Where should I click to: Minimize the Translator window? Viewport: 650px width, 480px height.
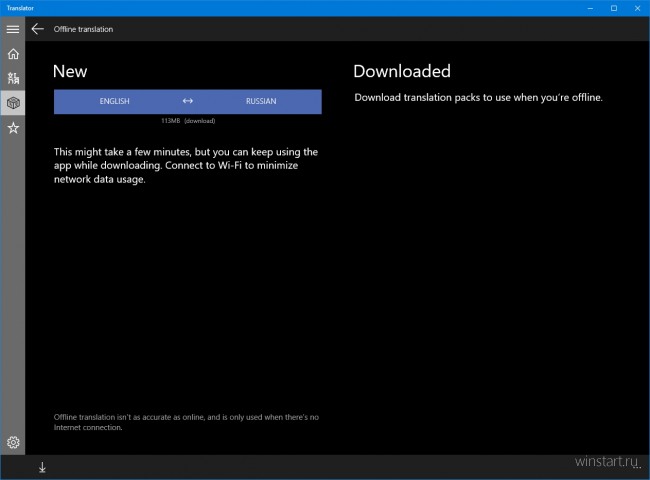click(586, 7)
